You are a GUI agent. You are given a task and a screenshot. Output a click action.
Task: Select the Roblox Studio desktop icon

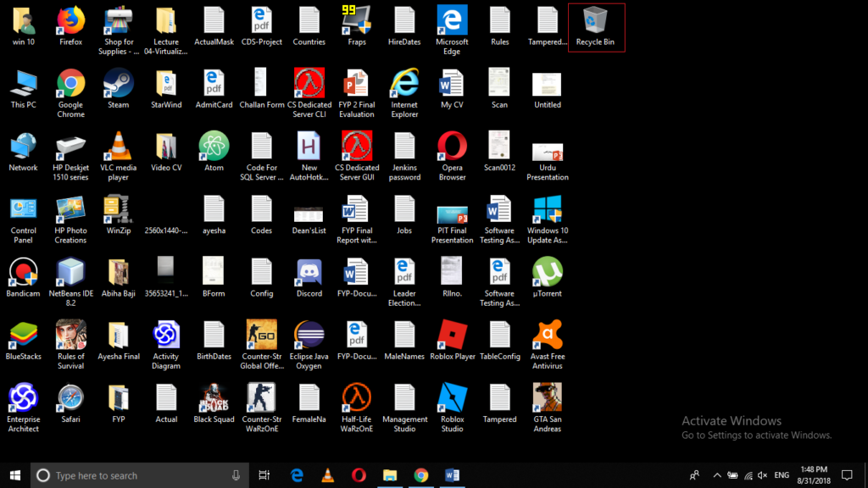452,408
